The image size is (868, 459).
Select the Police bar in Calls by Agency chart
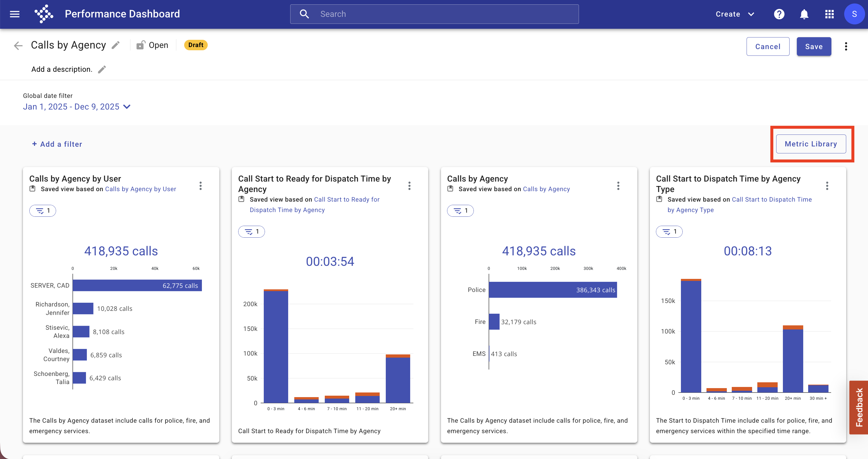[x=553, y=290]
